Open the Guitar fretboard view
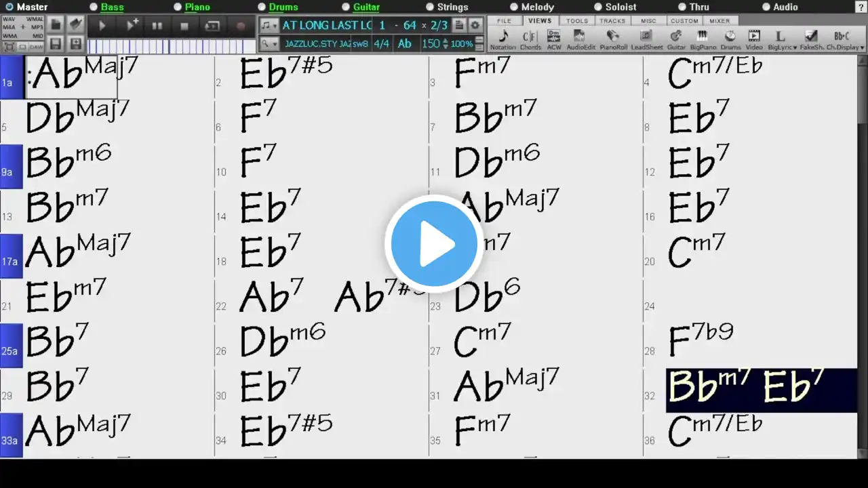 coord(676,40)
